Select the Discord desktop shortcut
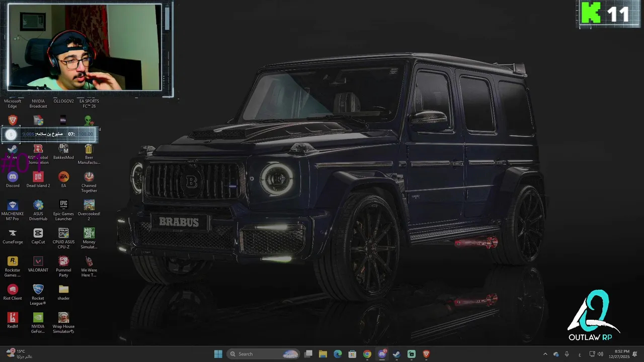The image size is (644, 362). (x=13, y=179)
